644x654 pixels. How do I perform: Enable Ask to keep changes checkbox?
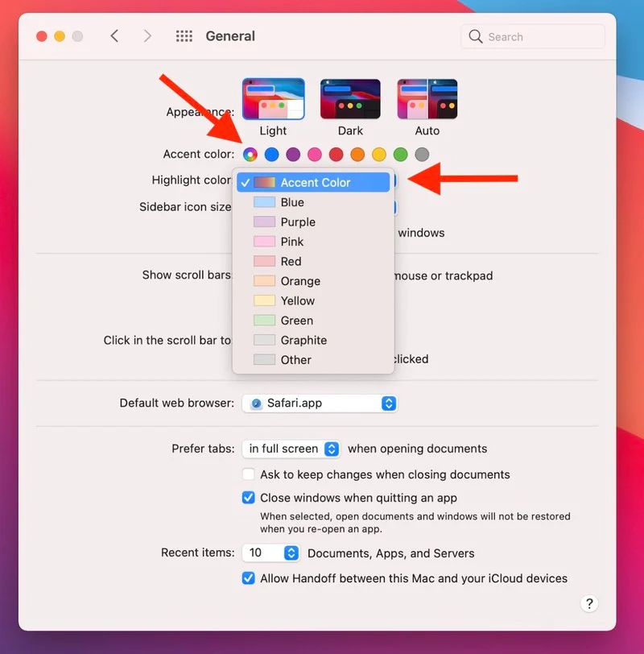point(249,474)
